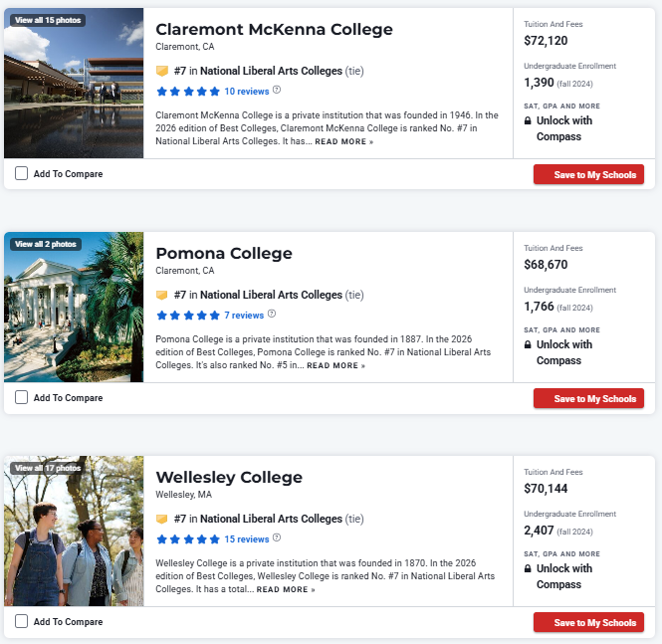Save Pomona College to My Schools
Viewport: 662px width, 644px height.
point(588,398)
